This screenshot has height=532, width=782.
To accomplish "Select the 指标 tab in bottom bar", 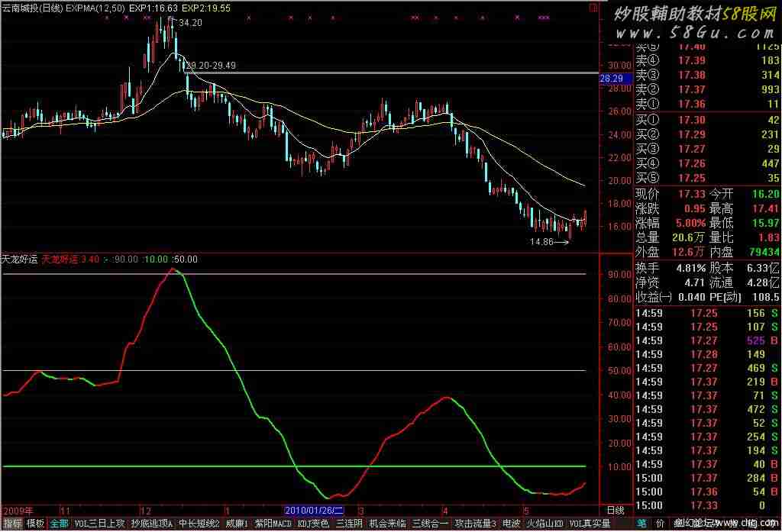I will pyautogui.click(x=12, y=524).
